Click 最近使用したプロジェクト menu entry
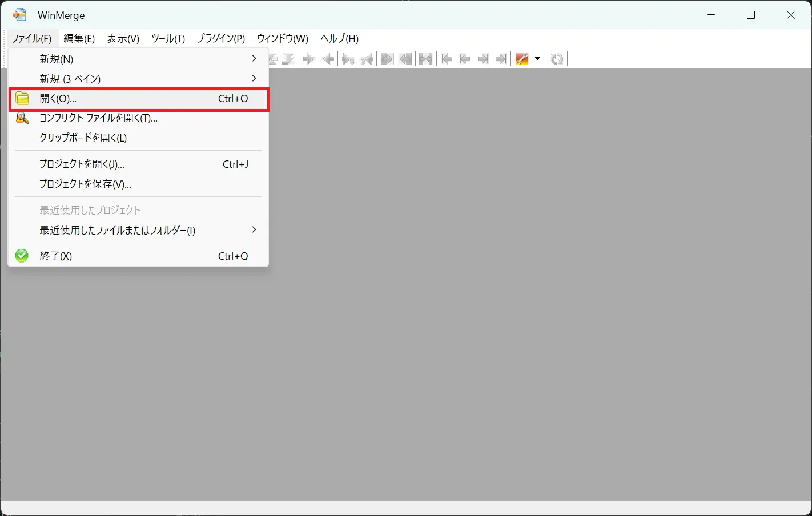Viewport: 812px width, 516px height. pyautogui.click(x=138, y=210)
